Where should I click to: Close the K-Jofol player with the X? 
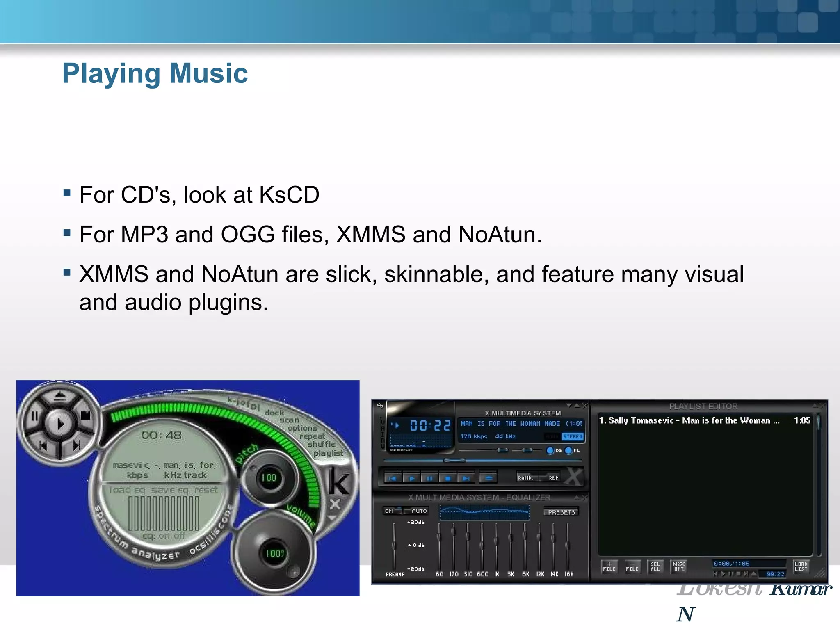pos(335,504)
